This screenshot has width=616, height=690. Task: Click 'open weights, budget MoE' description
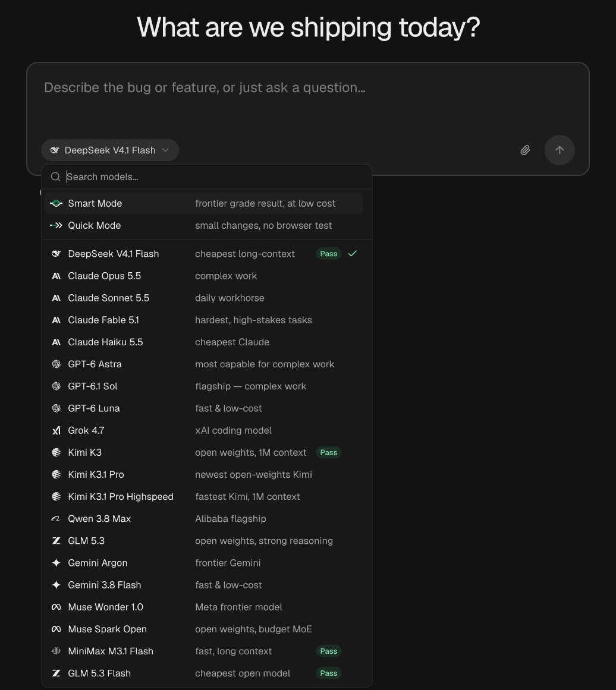point(253,629)
